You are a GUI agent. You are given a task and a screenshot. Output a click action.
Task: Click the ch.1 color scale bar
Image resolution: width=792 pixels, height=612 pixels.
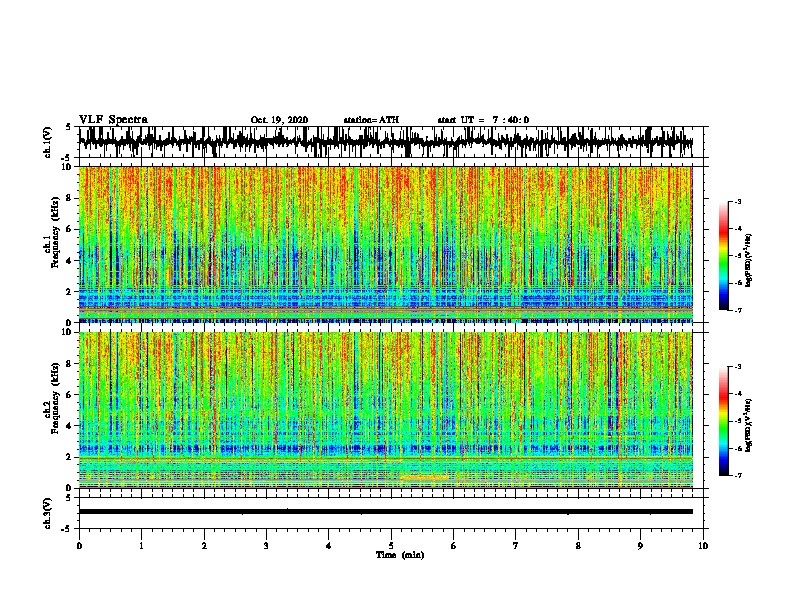coord(723,256)
